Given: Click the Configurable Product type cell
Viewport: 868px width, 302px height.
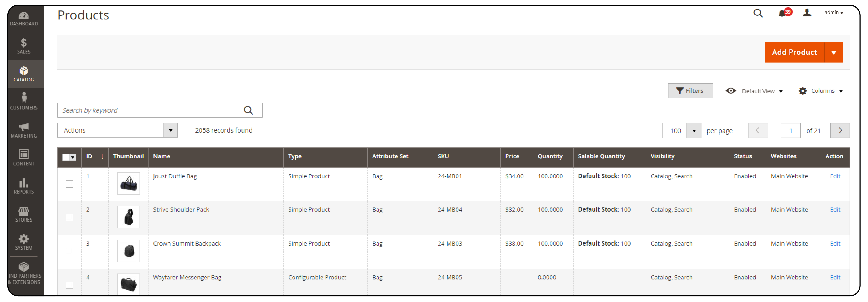Looking at the screenshot, I should [x=317, y=277].
